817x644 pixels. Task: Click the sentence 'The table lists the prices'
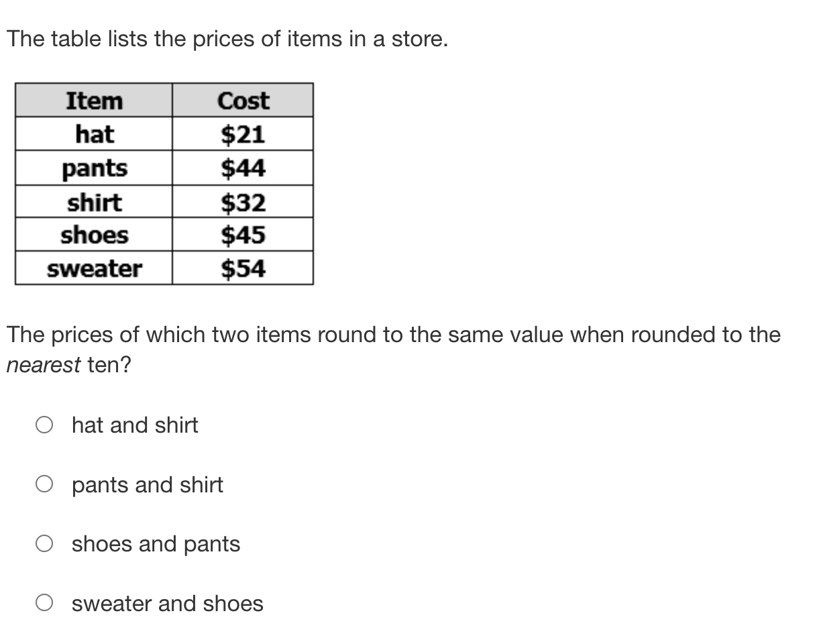click(x=227, y=40)
